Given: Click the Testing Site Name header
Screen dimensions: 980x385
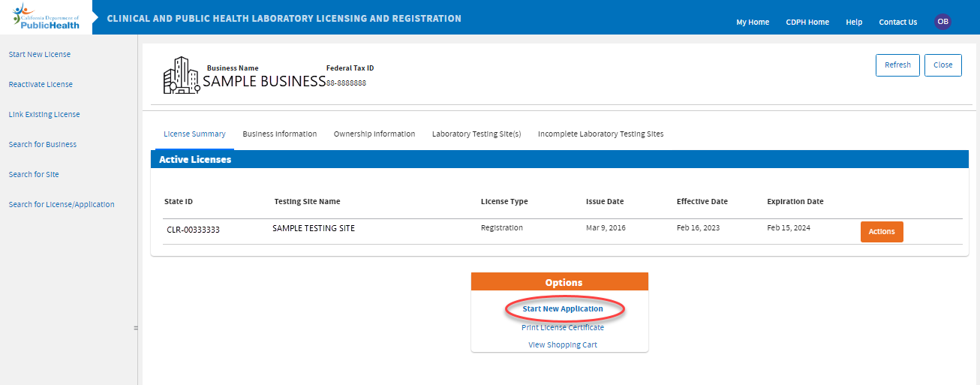Looking at the screenshot, I should (x=307, y=201).
